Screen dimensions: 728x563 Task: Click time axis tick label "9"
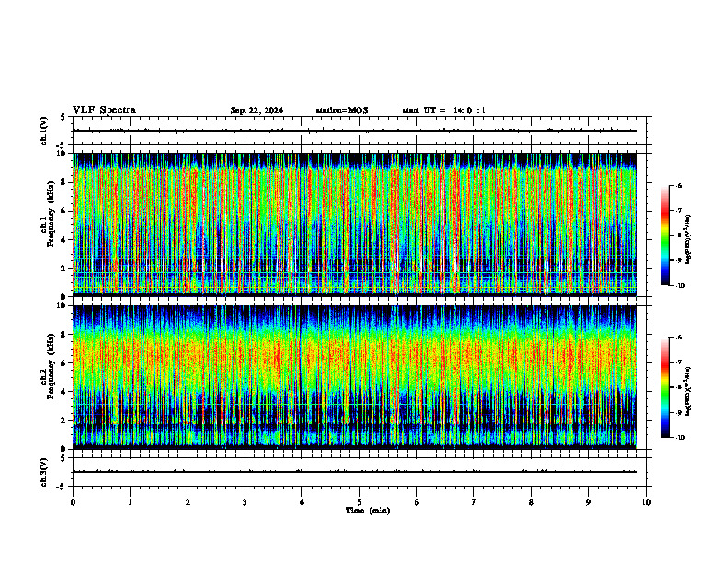point(588,502)
